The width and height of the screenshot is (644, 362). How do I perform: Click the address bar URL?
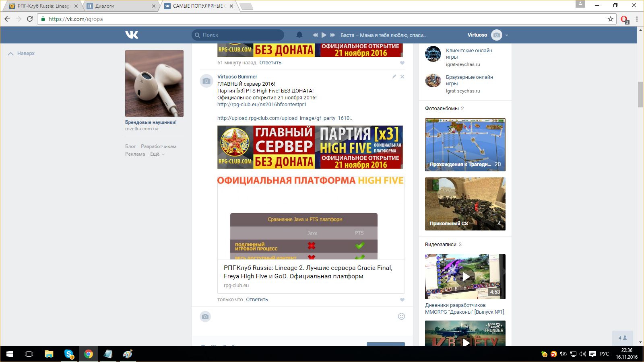(76, 19)
